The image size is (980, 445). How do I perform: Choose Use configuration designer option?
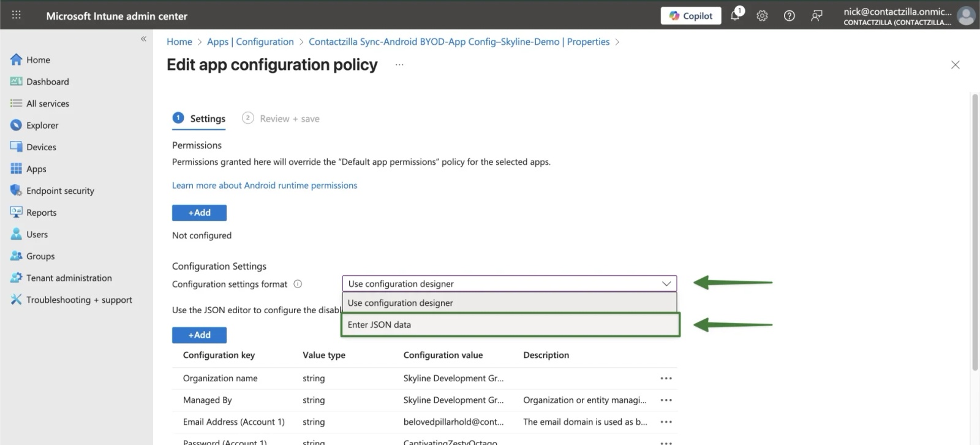pyautogui.click(x=509, y=303)
